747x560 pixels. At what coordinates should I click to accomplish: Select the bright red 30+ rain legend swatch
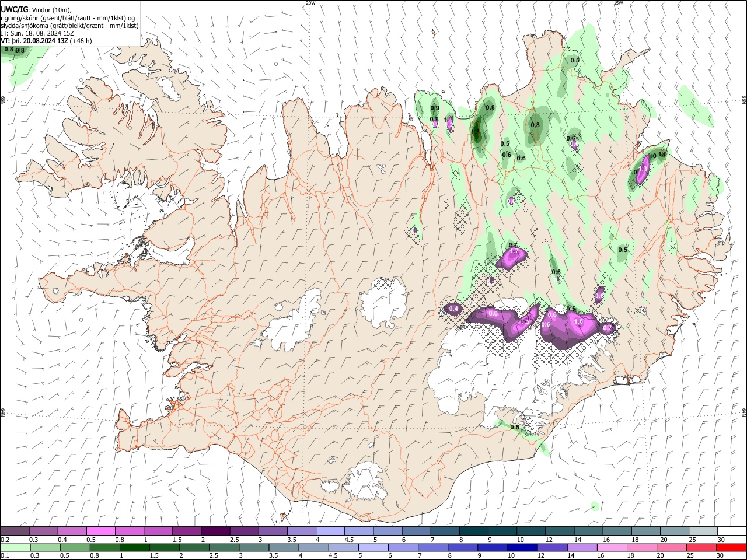click(x=731, y=547)
